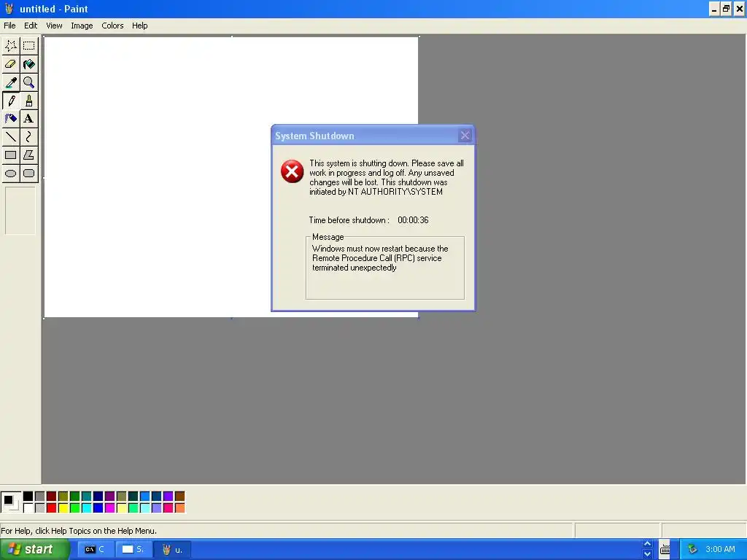
Task: Open the File menu
Action: tap(9, 26)
